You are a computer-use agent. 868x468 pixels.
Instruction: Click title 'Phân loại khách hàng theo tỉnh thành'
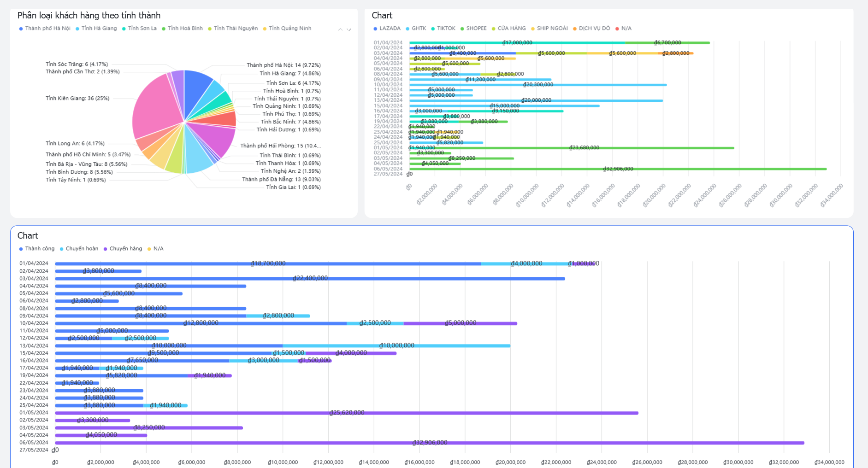click(89, 16)
